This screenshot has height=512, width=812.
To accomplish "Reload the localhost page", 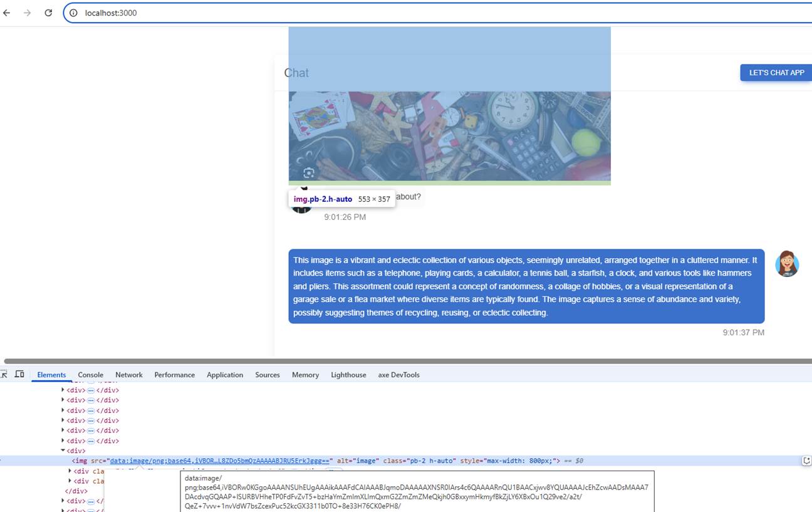I will (x=48, y=13).
